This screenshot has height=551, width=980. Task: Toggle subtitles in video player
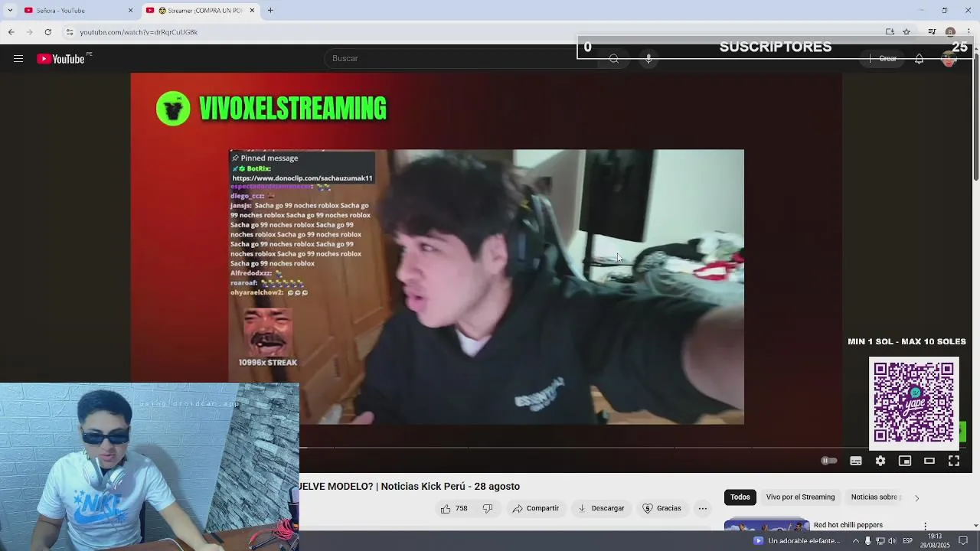tap(856, 461)
